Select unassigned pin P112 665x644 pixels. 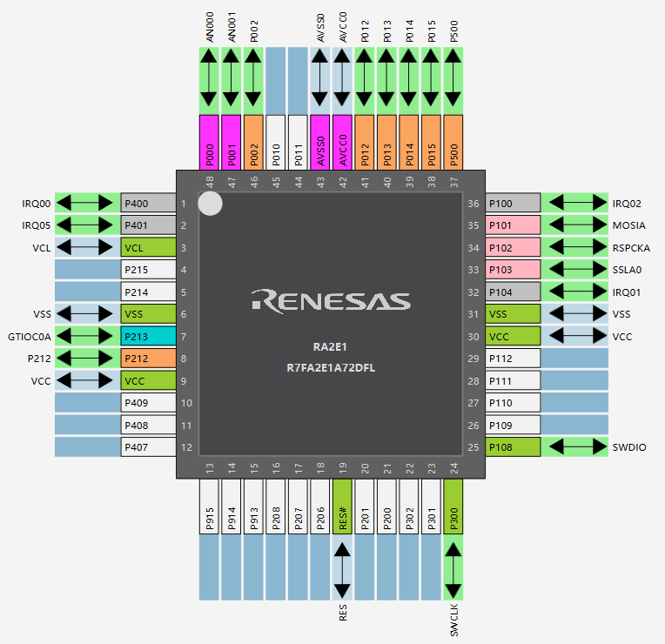(x=513, y=358)
